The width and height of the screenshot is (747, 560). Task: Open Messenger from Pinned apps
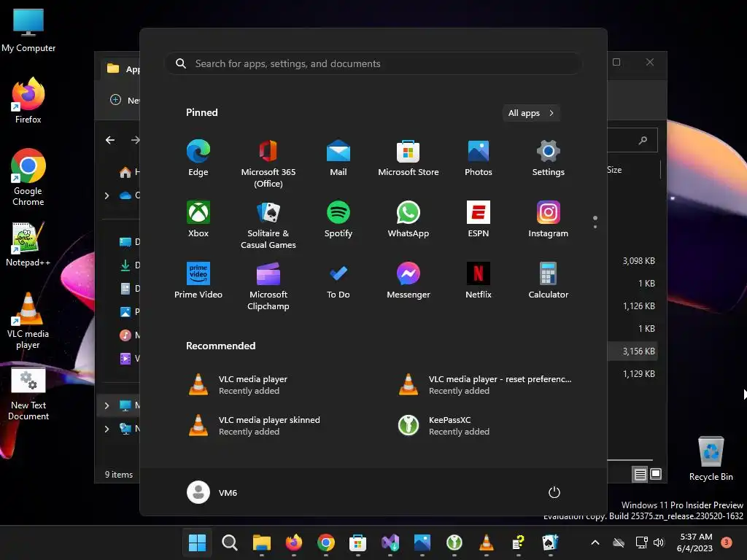[x=409, y=280]
